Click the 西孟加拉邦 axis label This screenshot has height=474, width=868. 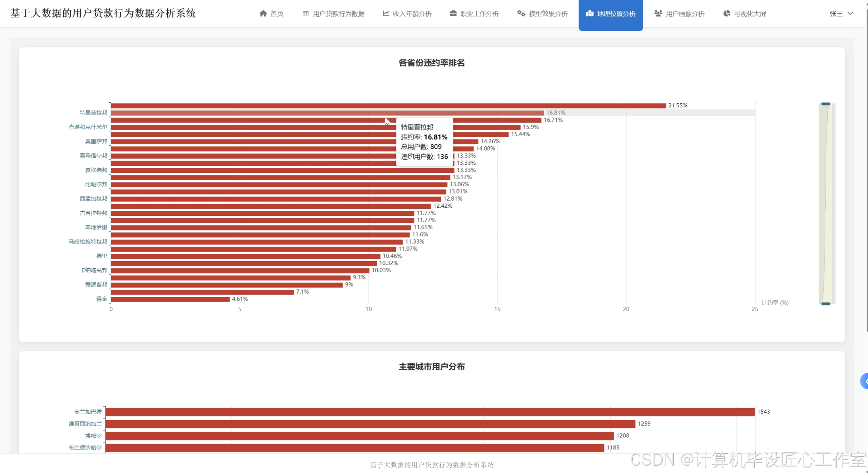93,199
